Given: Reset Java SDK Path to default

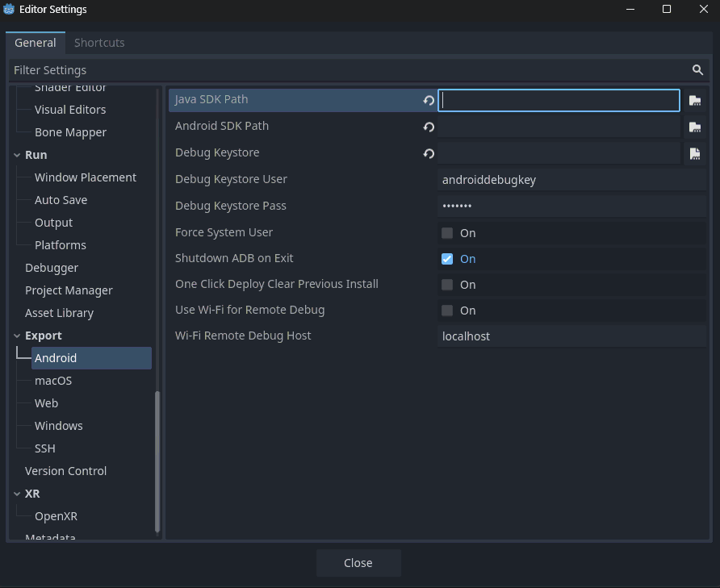Looking at the screenshot, I should point(428,100).
